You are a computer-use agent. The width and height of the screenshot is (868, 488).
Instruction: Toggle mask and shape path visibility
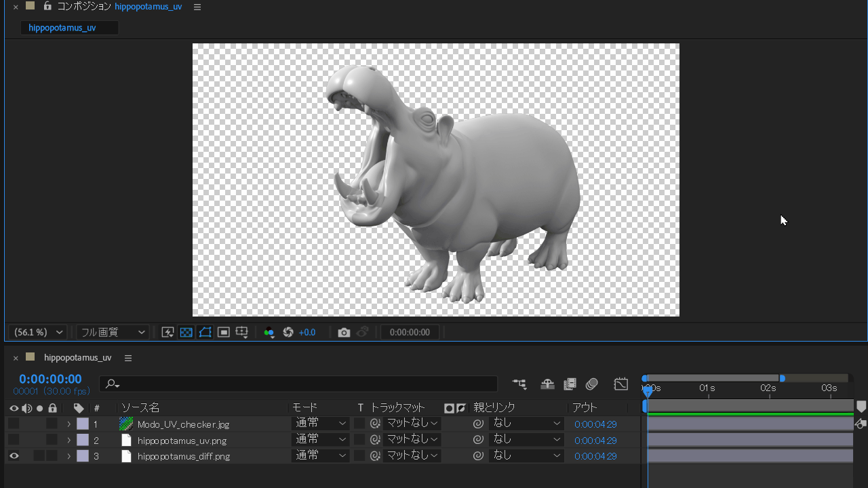[205, 332]
